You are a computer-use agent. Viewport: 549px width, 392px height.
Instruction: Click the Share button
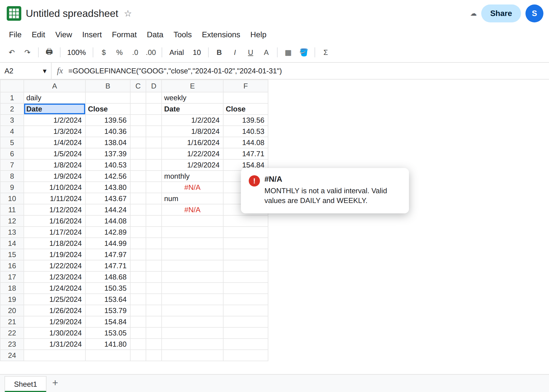pyautogui.click(x=501, y=13)
